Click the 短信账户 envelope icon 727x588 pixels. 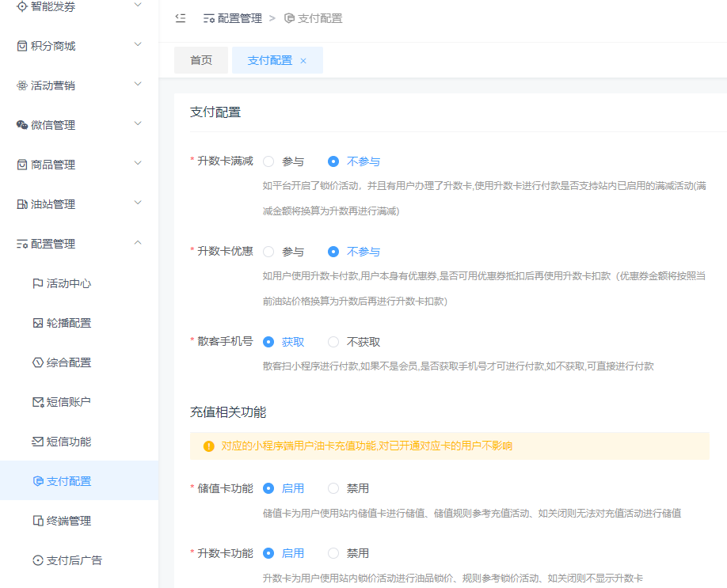pyautogui.click(x=38, y=402)
